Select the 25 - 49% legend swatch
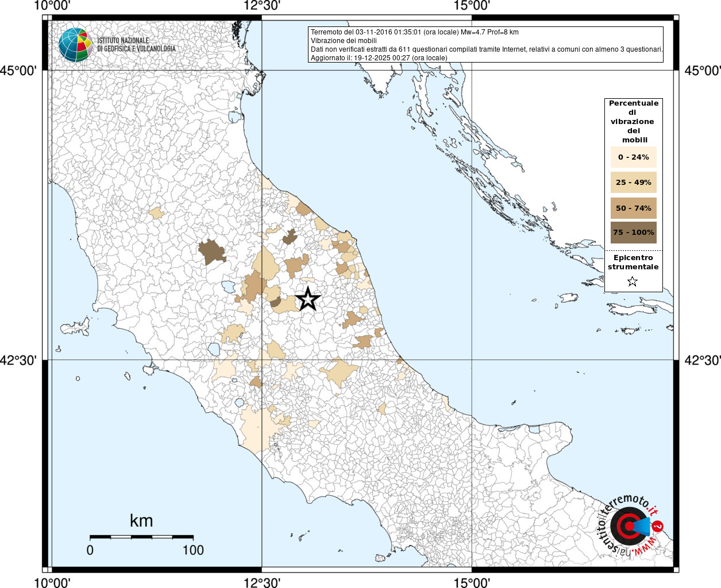721x588 pixels. point(633,183)
